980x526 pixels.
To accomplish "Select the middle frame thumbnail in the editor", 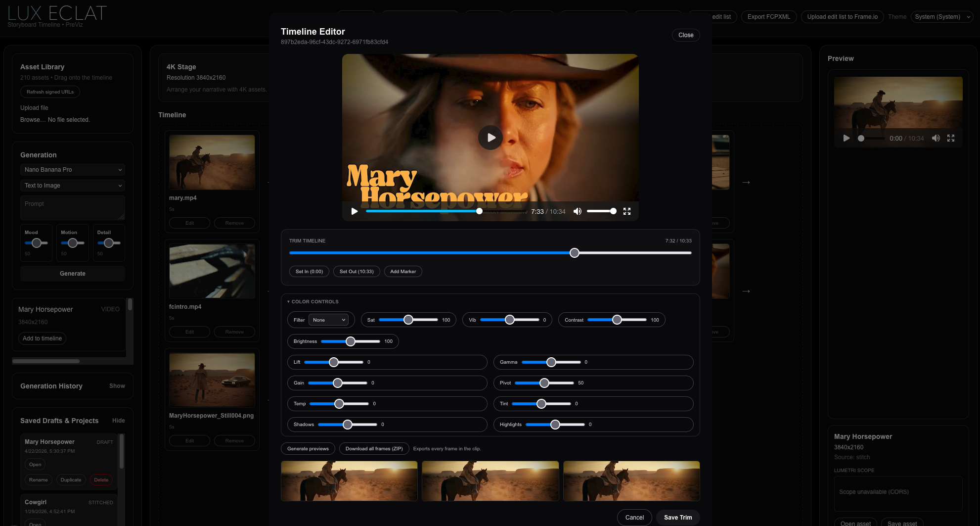I will pos(490,480).
